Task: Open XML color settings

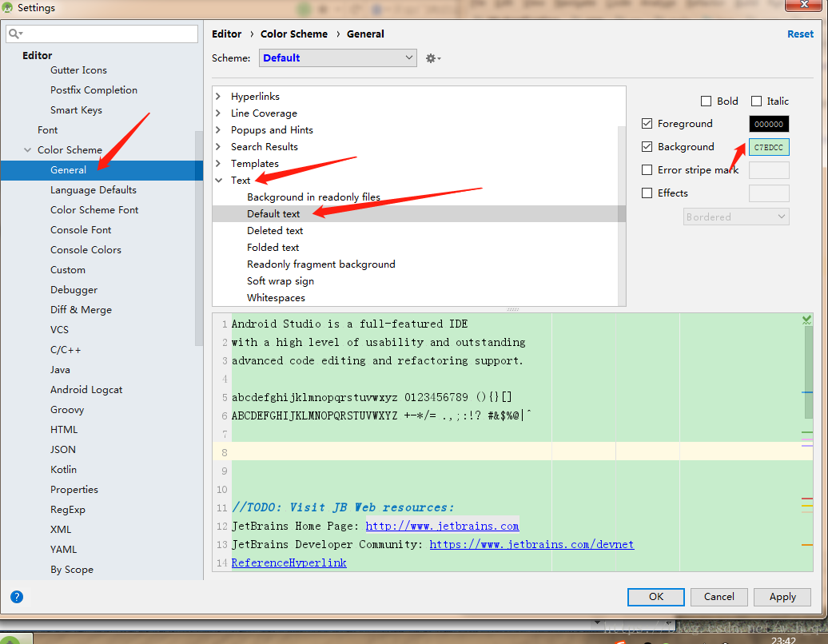Action: [x=61, y=530]
